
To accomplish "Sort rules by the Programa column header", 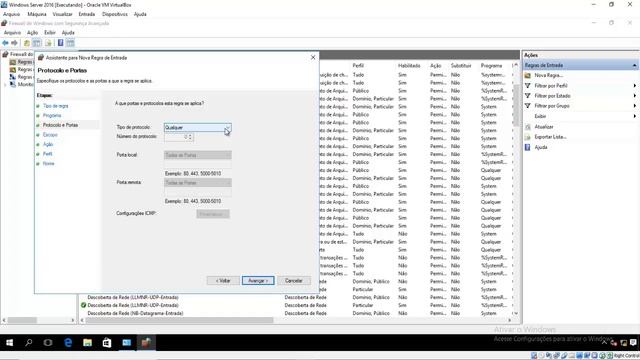I will [x=491, y=66].
